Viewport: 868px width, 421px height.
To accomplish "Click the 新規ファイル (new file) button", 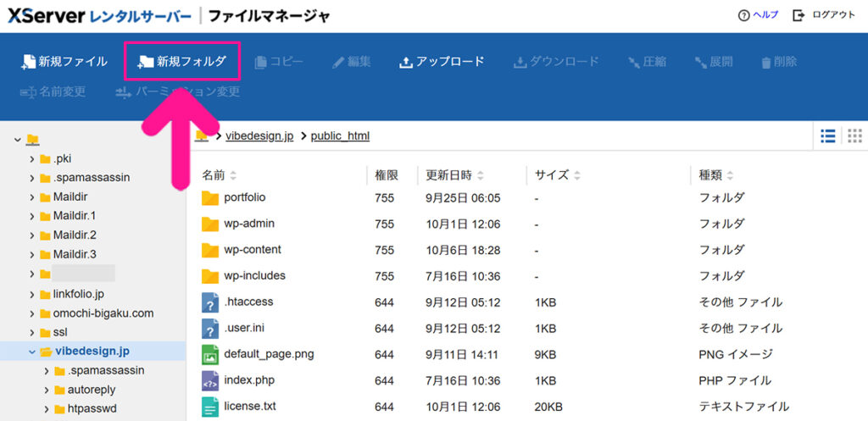I will point(64,62).
